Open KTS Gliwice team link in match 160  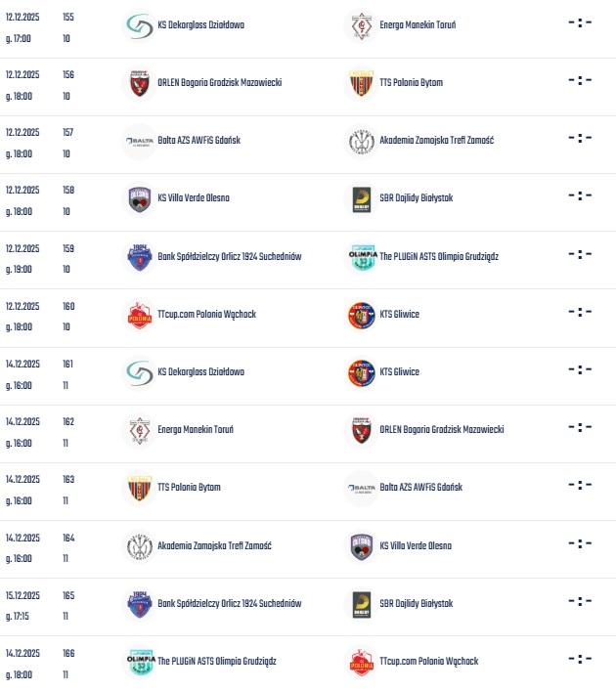tap(399, 315)
